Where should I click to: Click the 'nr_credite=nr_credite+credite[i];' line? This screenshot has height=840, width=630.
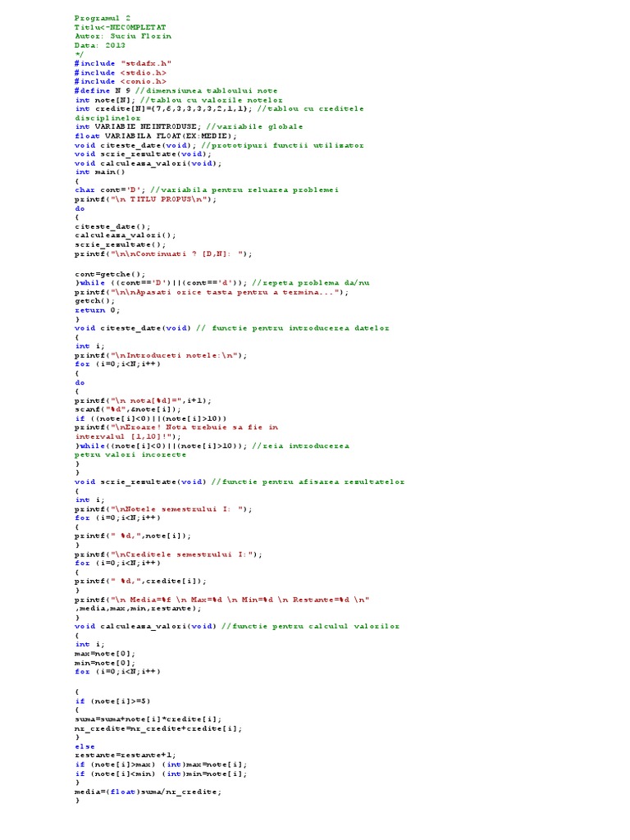click(158, 729)
